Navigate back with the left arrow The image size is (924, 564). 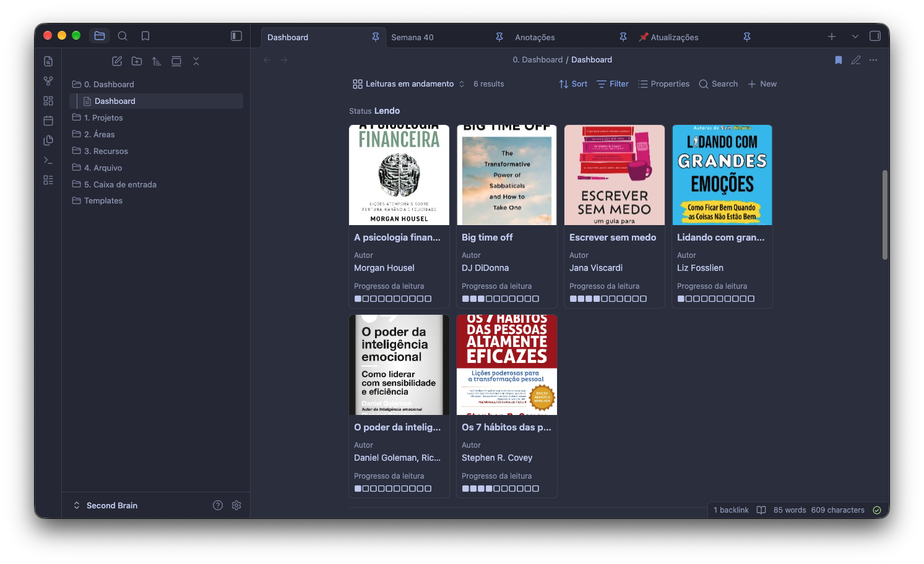pos(267,60)
